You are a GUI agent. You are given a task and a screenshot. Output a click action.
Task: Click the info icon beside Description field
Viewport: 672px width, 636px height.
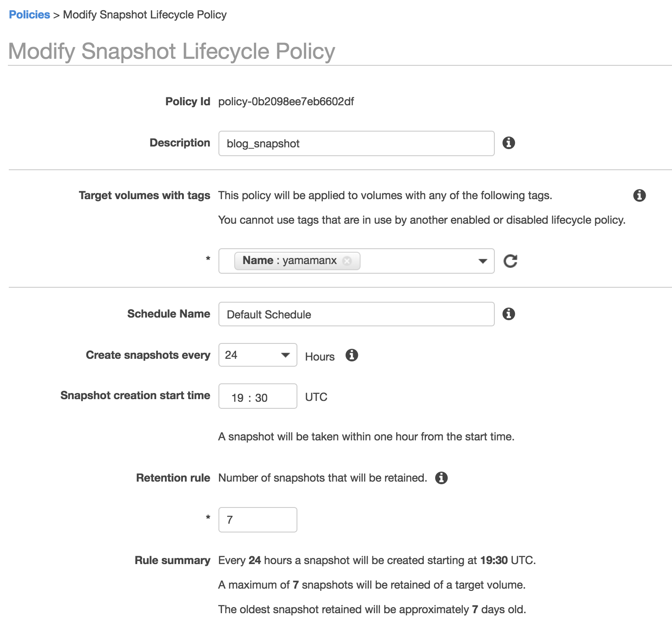tap(508, 143)
